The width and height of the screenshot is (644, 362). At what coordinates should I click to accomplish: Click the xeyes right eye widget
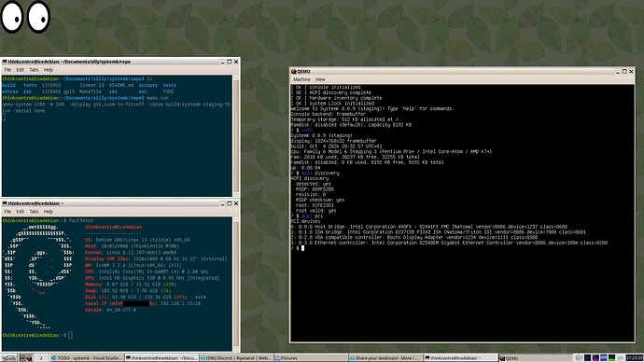[38, 17]
